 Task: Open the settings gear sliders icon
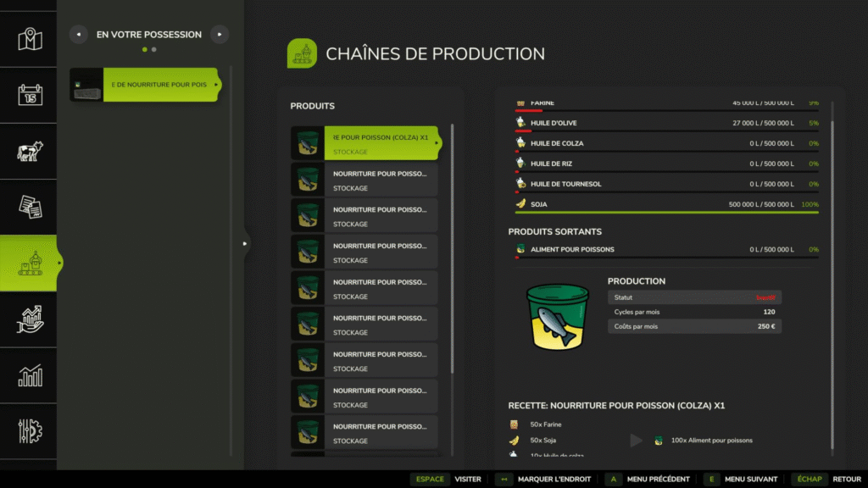point(30,432)
